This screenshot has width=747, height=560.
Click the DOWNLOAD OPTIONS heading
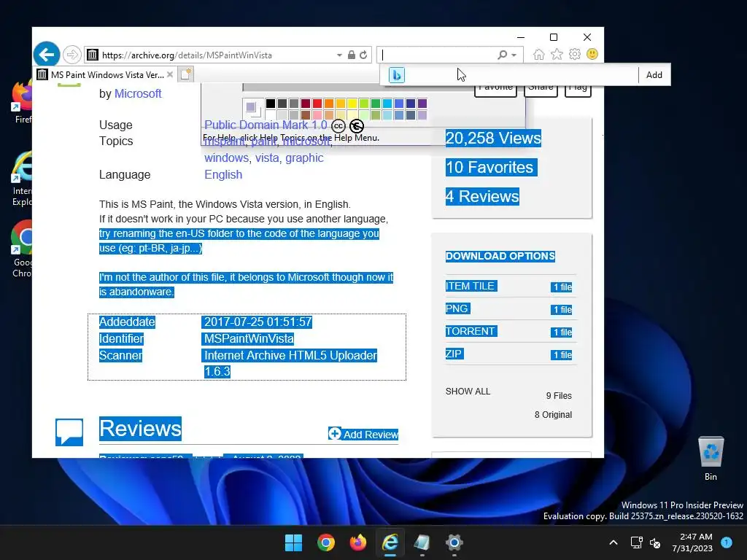(x=500, y=256)
